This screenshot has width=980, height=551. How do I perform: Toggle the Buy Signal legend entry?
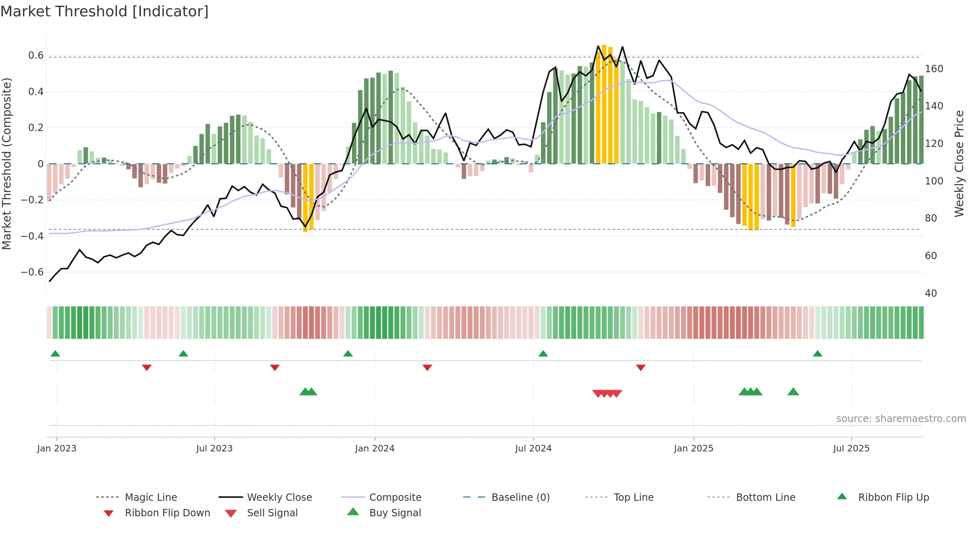tap(384, 513)
